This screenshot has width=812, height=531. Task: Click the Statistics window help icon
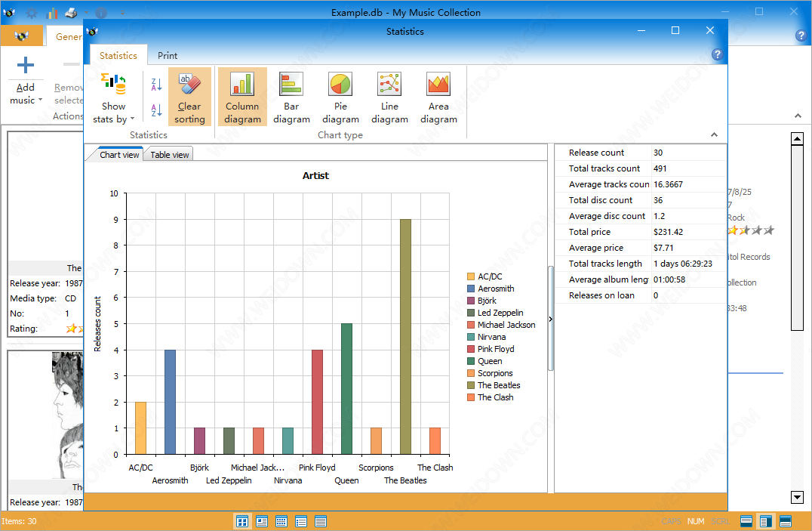pyautogui.click(x=717, y=54)
